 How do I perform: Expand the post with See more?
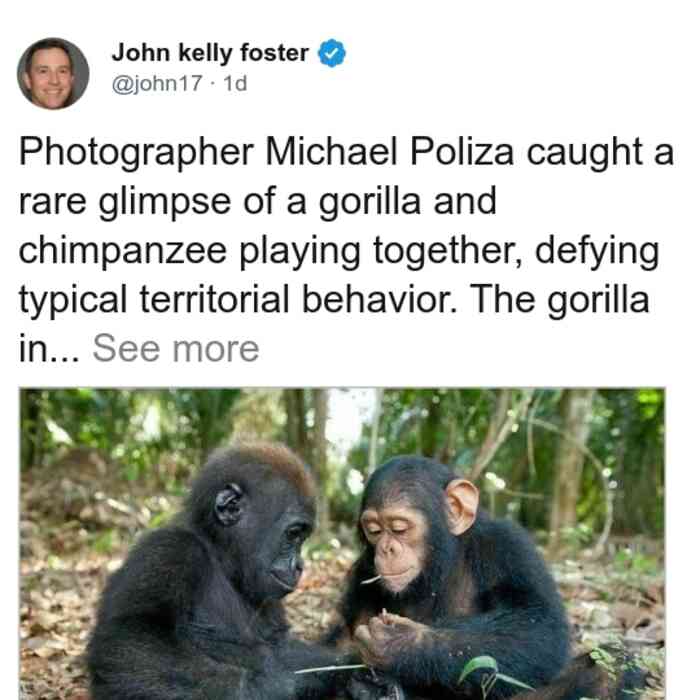[175, 349]
